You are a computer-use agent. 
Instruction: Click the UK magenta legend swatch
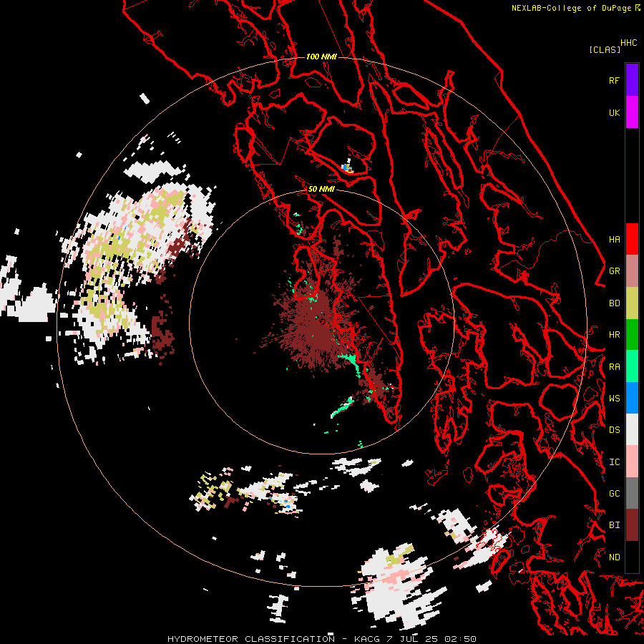pos(632,112)
